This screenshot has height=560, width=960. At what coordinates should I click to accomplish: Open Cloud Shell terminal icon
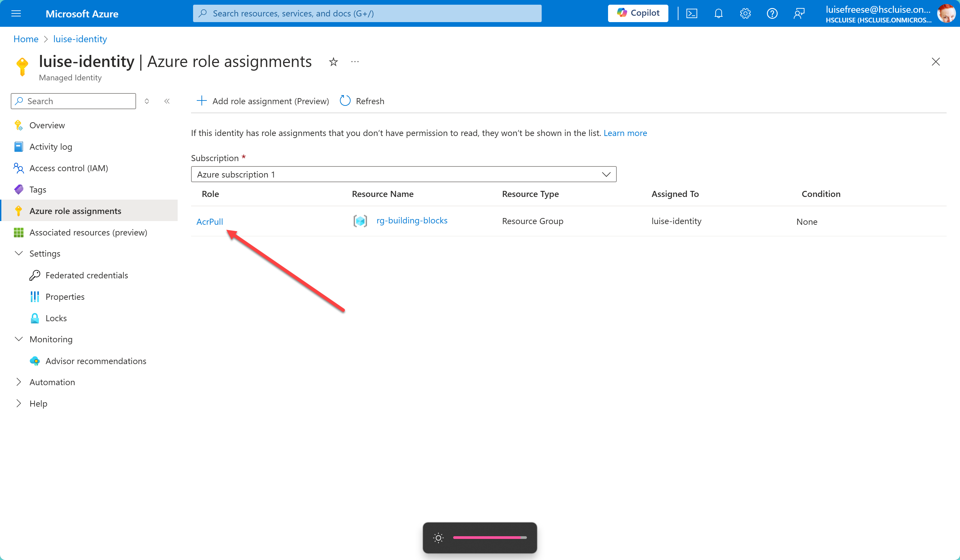692,13
